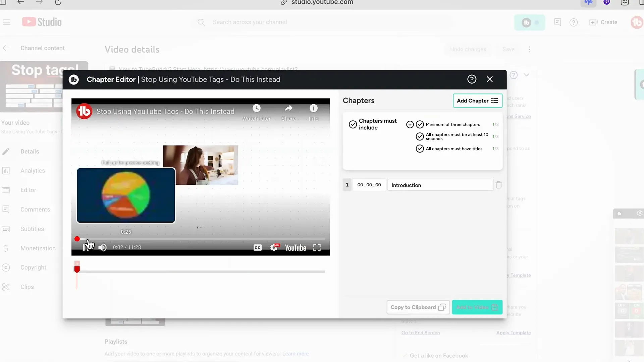Open the Monetization section
Screen dimensions: 644x362
click(x=38, y=248)
